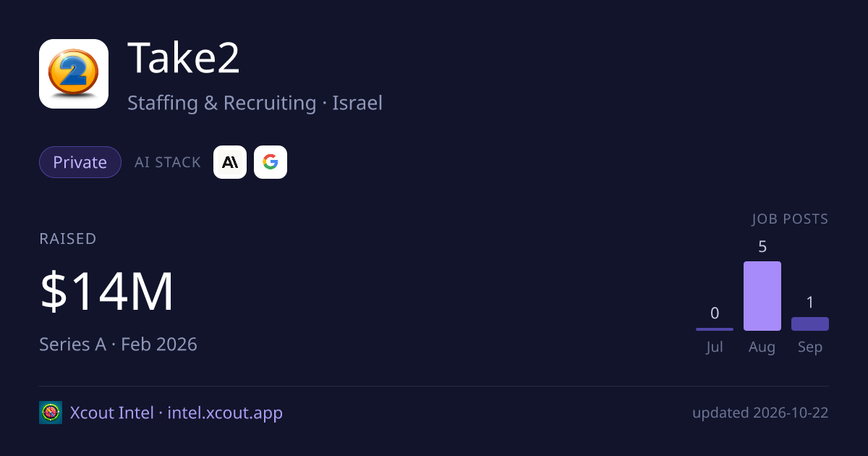This screenshot has width=868, height=456.
Task: Click the September job posts bar
Action: click(810, 324)
